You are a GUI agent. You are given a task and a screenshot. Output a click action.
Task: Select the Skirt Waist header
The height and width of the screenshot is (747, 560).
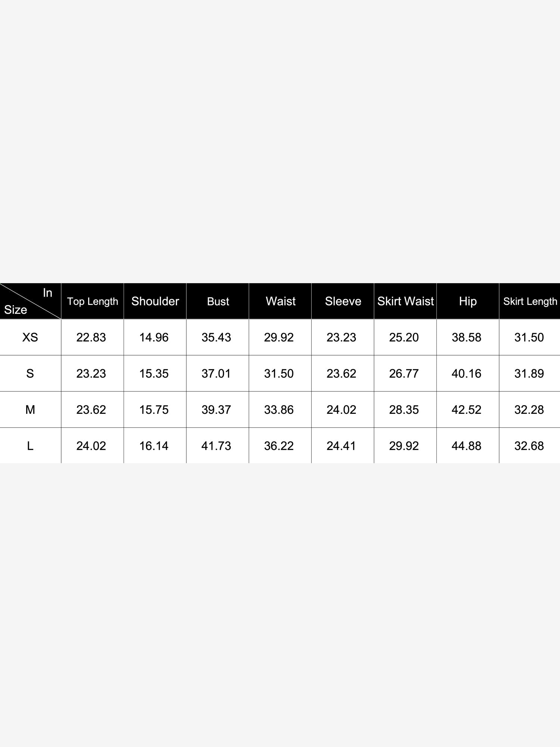coord(405,301)
